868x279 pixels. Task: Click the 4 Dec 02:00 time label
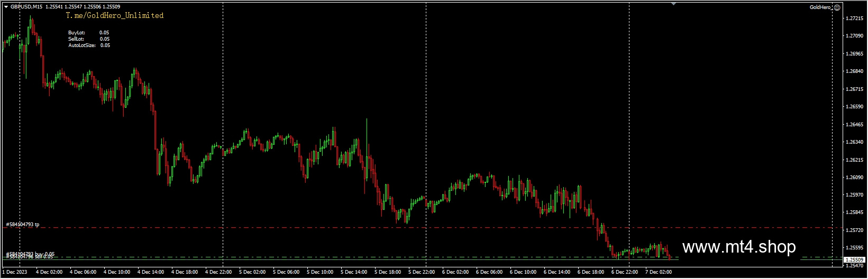(x=49, y=272)
